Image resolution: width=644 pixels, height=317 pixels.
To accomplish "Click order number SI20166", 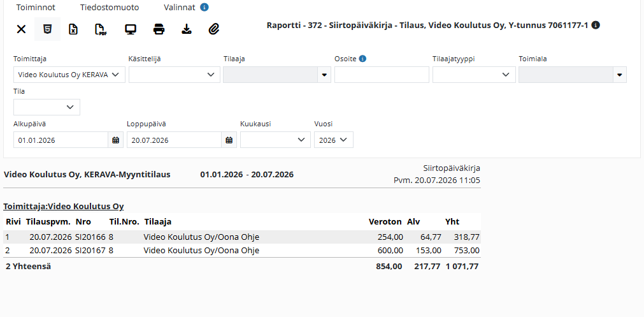I will [90, 237].
